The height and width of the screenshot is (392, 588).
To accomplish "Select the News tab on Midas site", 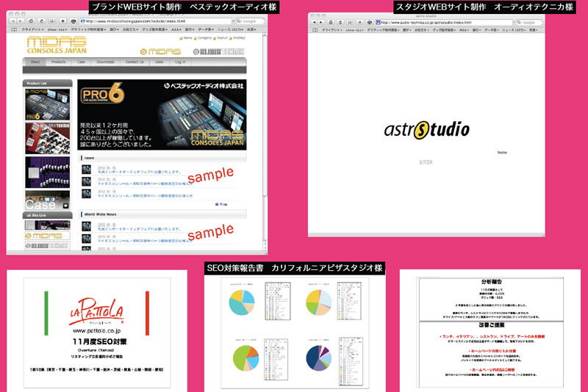I will (x=35, y=62).
